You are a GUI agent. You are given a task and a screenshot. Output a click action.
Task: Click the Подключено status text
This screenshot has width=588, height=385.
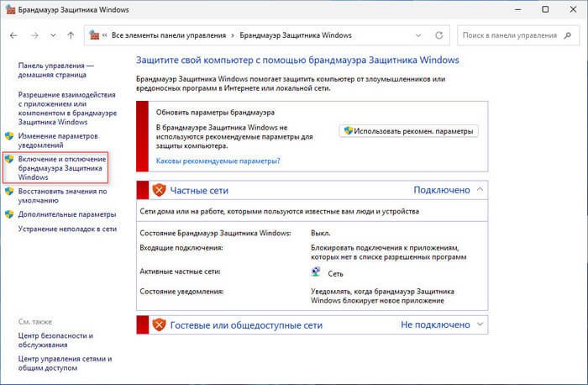(441, 190)
